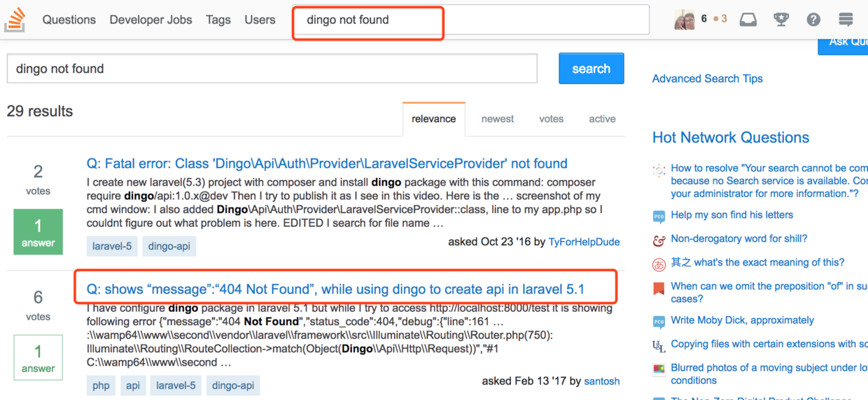Click the main search input with dingo query
Image resolution: width=868 pixels, height=400 pixels.
(272, 69)
